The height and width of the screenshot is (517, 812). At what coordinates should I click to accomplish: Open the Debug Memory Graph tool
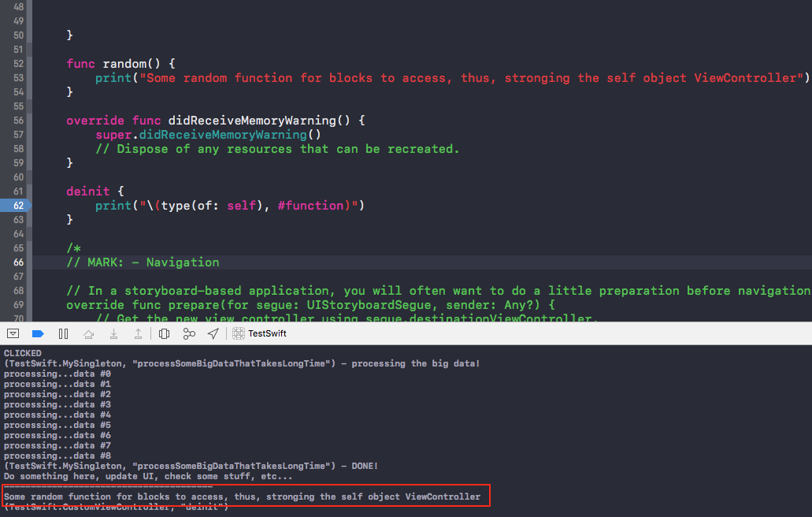click(189, 333)
